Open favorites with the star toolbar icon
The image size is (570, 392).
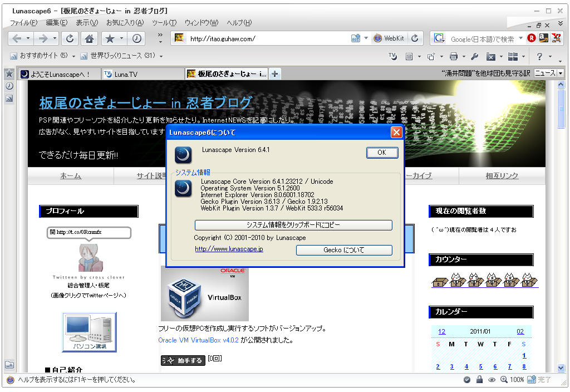point(110,38)
